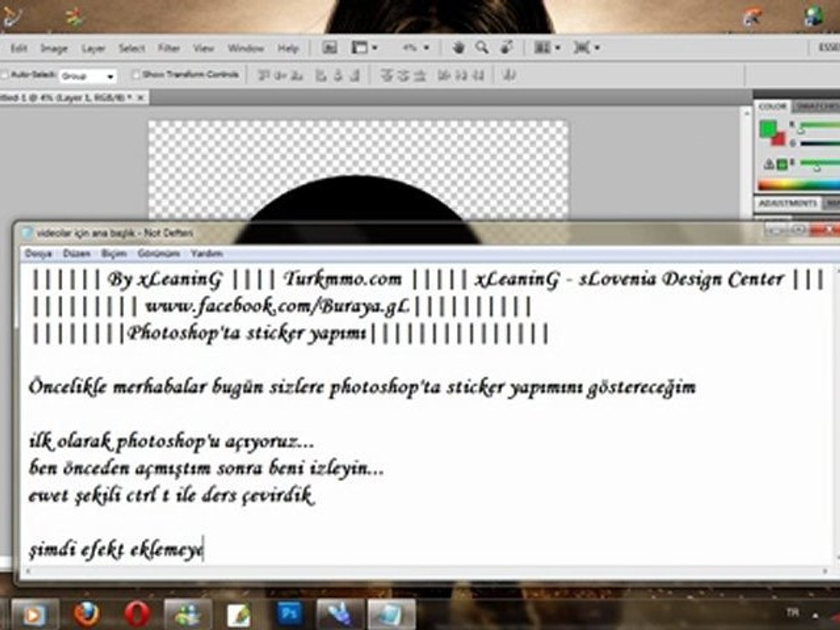Close the Photoshop document tab
The height and width of the screenshot is (630, 840).
point(140,98)
